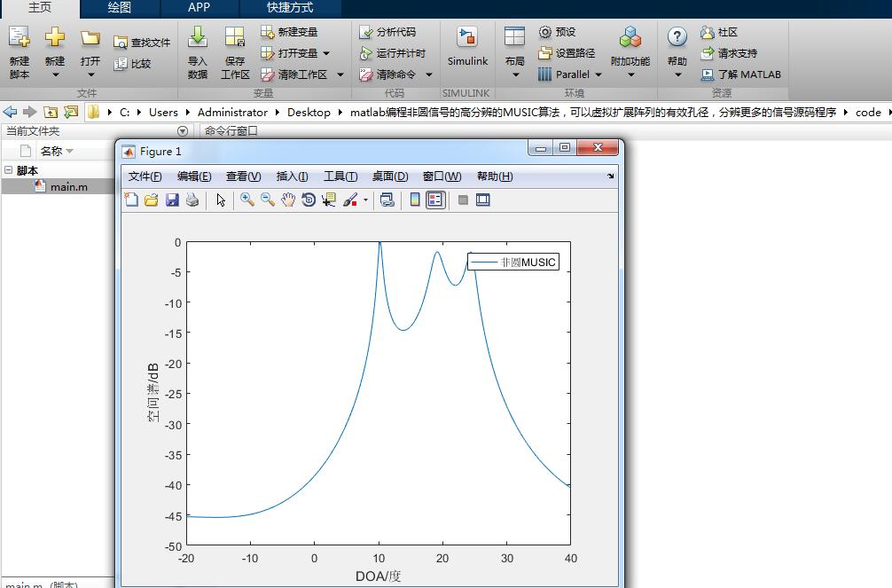Viewport: 892px width, 588px height.
Task: Open the 工具(T) menu in Figure 1
Action: click(x=340, y=176)
